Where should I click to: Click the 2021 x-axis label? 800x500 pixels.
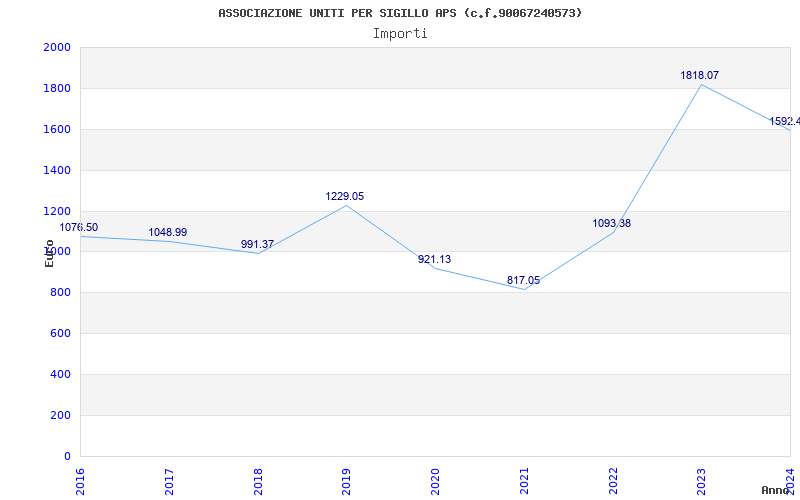point(524,481)
